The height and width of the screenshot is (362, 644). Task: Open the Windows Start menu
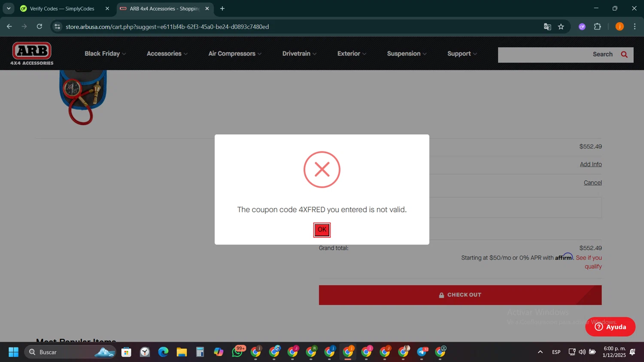[13, 352]
